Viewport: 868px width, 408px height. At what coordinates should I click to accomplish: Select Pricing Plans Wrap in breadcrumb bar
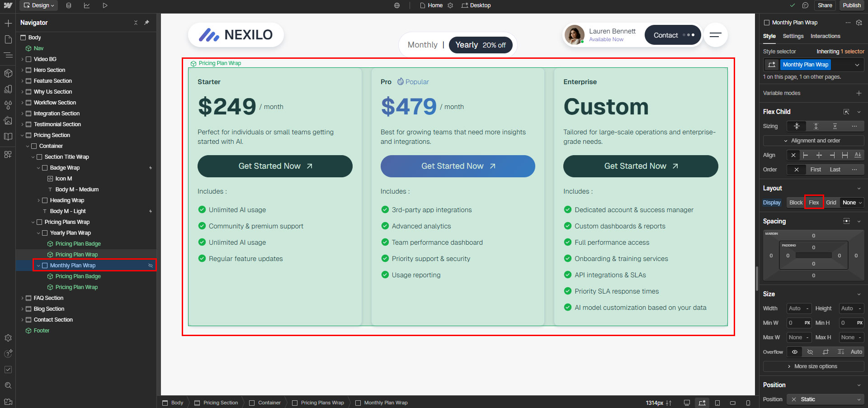318,403
